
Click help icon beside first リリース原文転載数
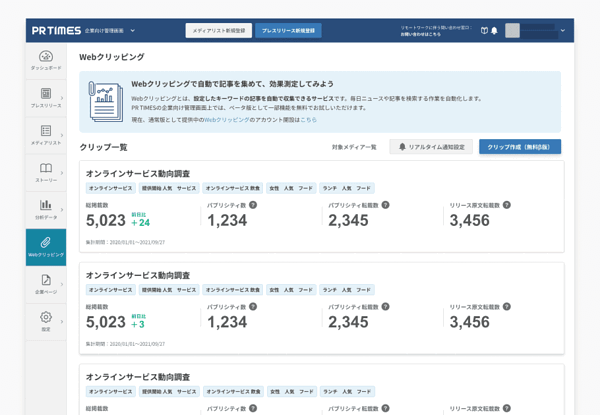507,205
